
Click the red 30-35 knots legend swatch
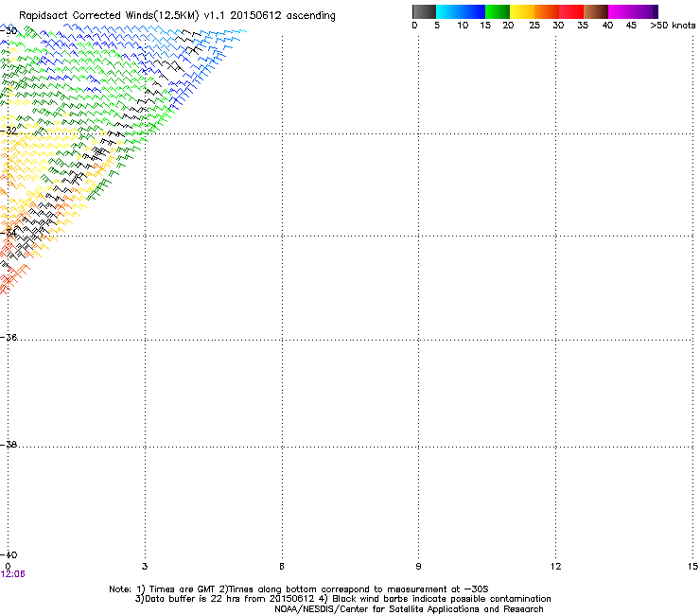(x=571, y=11)
